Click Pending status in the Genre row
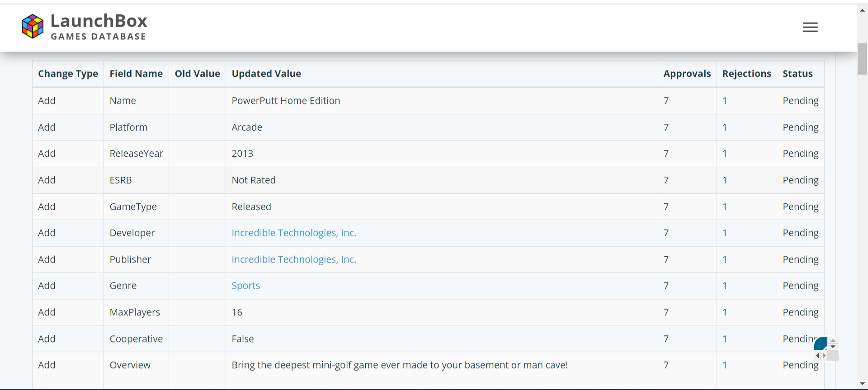 801,286
